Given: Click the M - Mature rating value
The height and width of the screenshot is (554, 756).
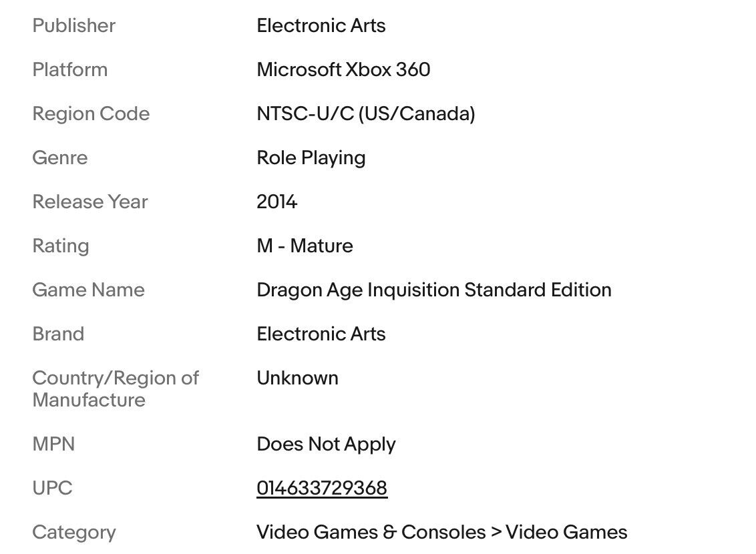Looking at the screenshot, I should [x=305, y=246].
